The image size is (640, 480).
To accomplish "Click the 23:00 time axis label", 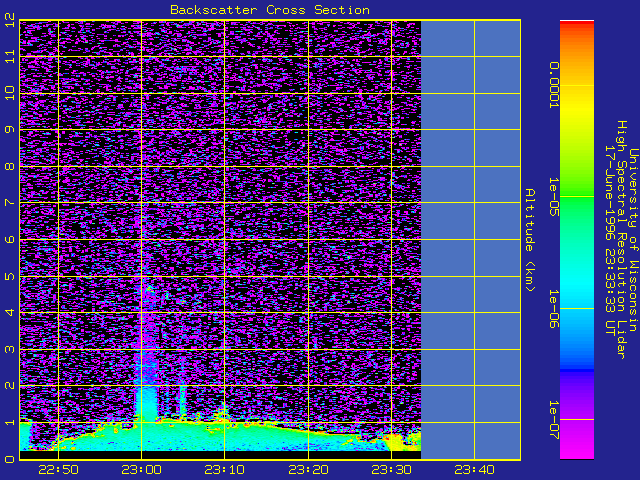I will pos(142,470).
